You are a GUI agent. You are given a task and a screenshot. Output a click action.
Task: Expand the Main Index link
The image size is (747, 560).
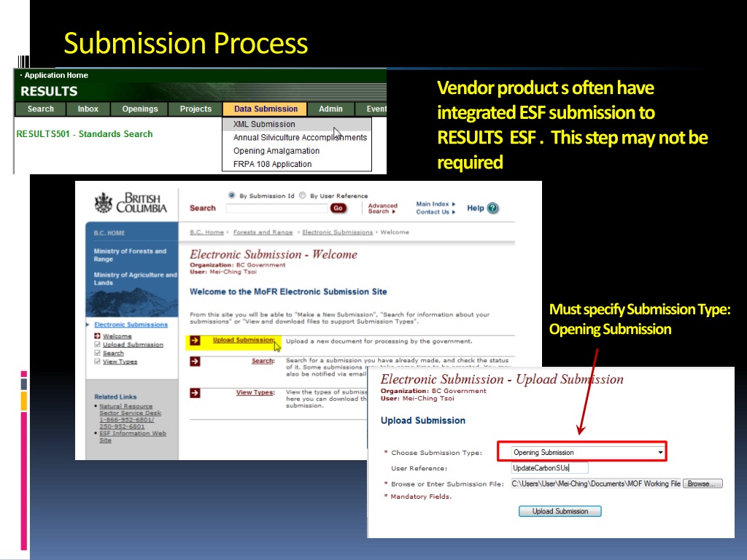click(436, 204)
